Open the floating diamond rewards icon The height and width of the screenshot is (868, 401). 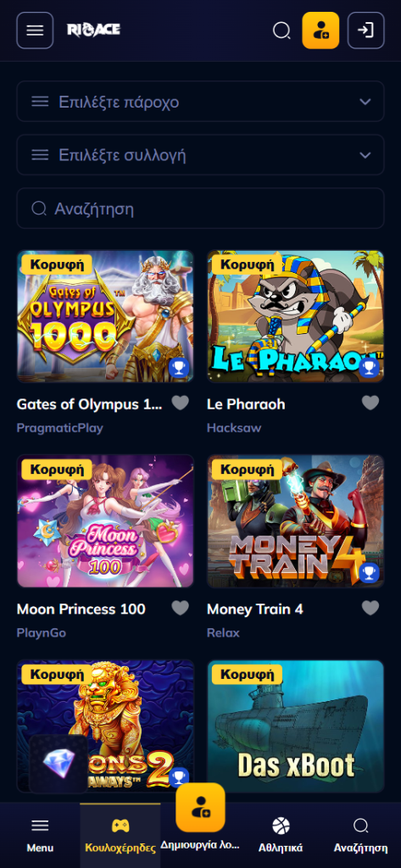tap(58, 764)
